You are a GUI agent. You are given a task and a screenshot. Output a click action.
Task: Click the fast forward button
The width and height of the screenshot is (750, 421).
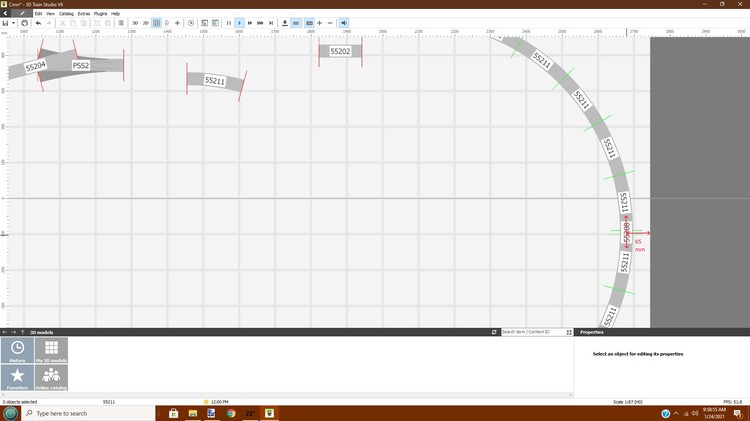(250, 23)
